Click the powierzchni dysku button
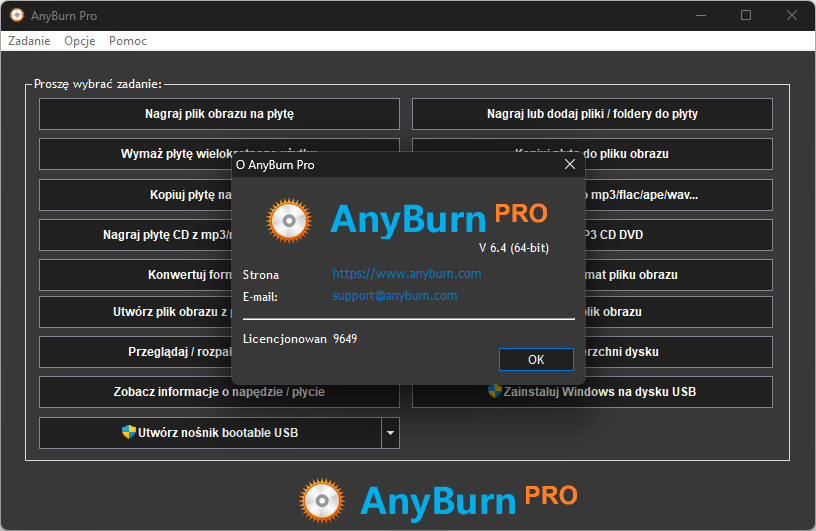 click(679, 352)
